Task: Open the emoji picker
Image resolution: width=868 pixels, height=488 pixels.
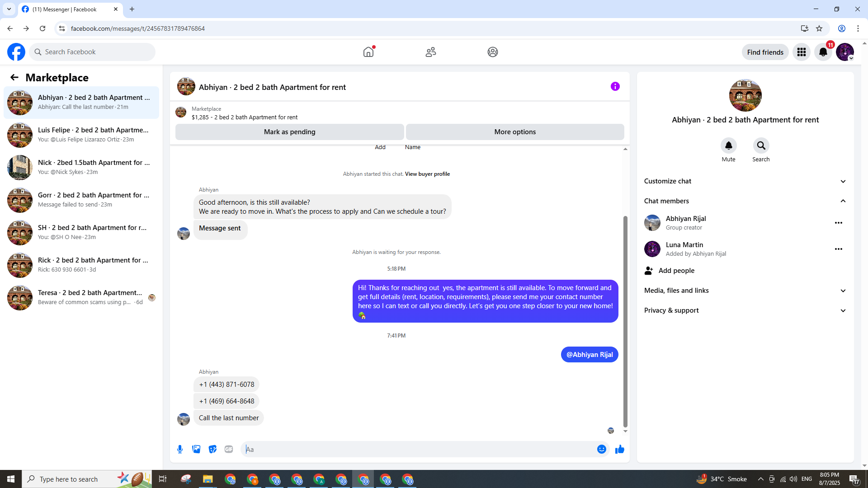Action: pos(602,449)
